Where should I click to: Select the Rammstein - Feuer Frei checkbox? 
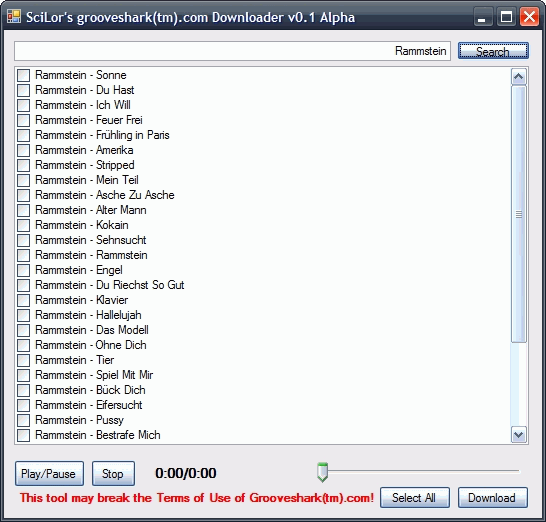click(23, 120)
